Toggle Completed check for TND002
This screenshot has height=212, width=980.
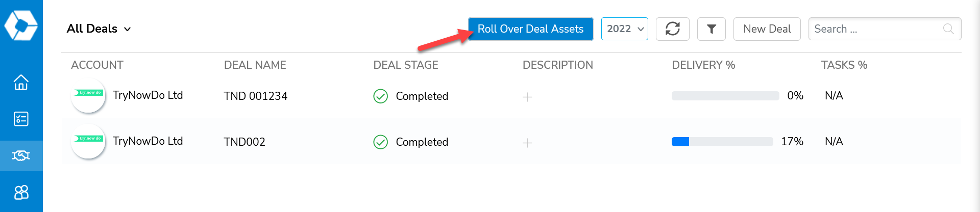click(x=381, y=142)
